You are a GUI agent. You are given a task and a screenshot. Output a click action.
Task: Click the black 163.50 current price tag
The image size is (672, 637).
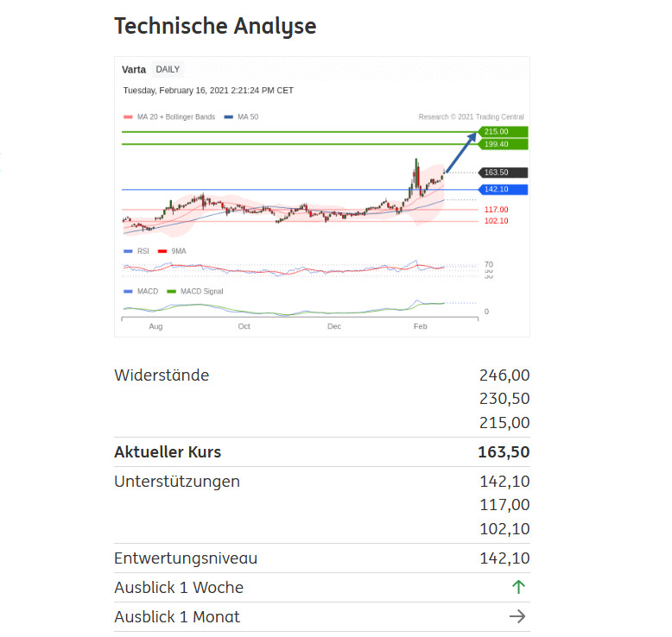point(502,173)
